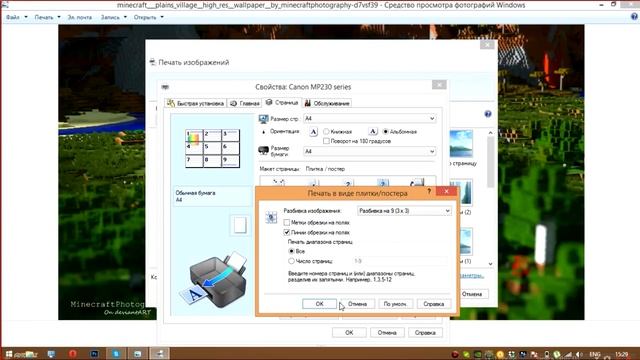Click the printer illustration in preview pane
This screenshot has height=360, width=640.
213,280
